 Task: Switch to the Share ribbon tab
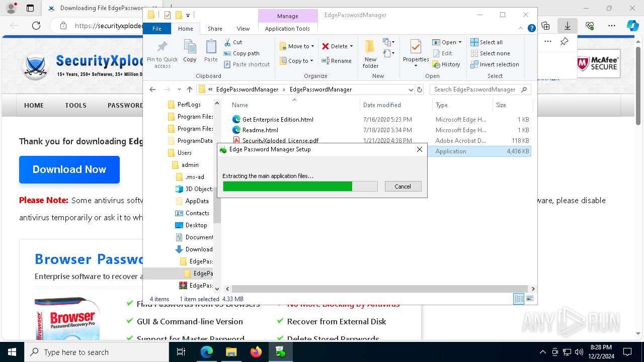pos(215,29)
